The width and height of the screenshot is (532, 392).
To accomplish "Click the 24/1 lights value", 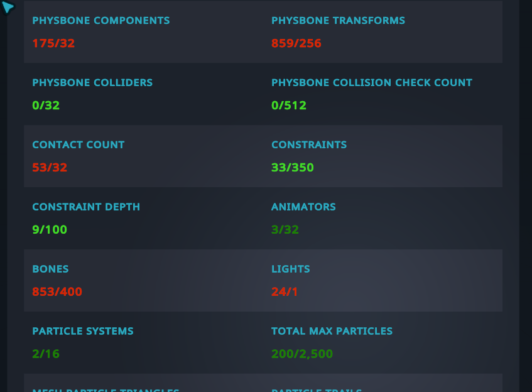I will point(285,292).
